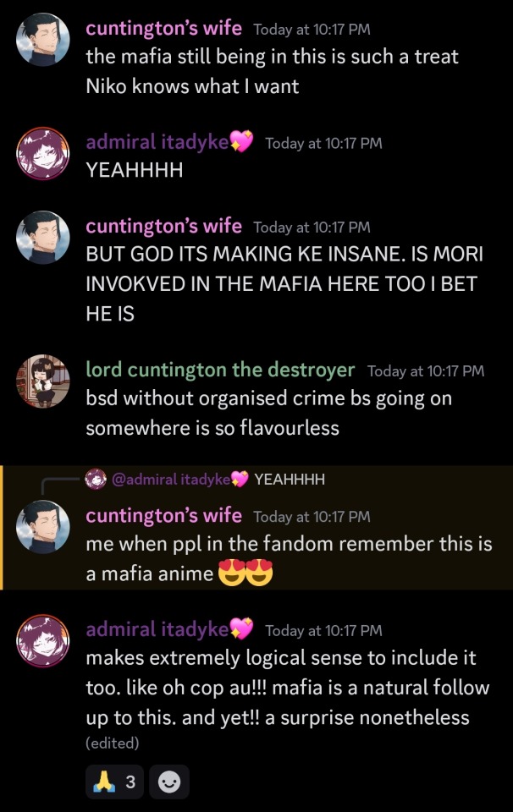This screenshot has width=513, height=812.
Task: Click cuntington's wife username in highlighted reply
Action: click(x=163, y=516)
